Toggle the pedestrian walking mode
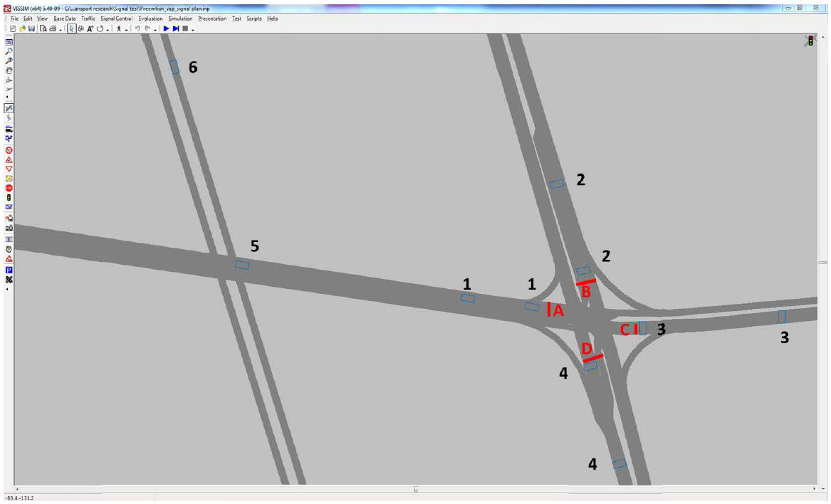 (x=119, y=28)
